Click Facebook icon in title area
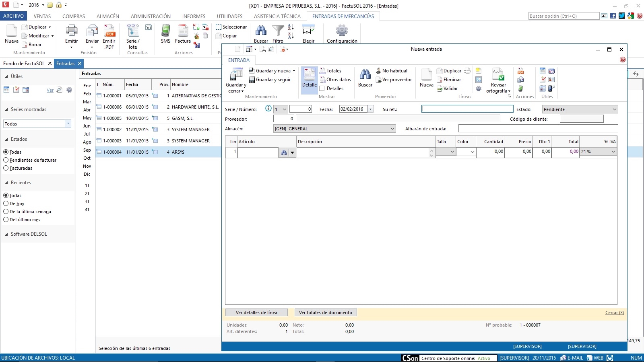 click(x=613, y=16)
